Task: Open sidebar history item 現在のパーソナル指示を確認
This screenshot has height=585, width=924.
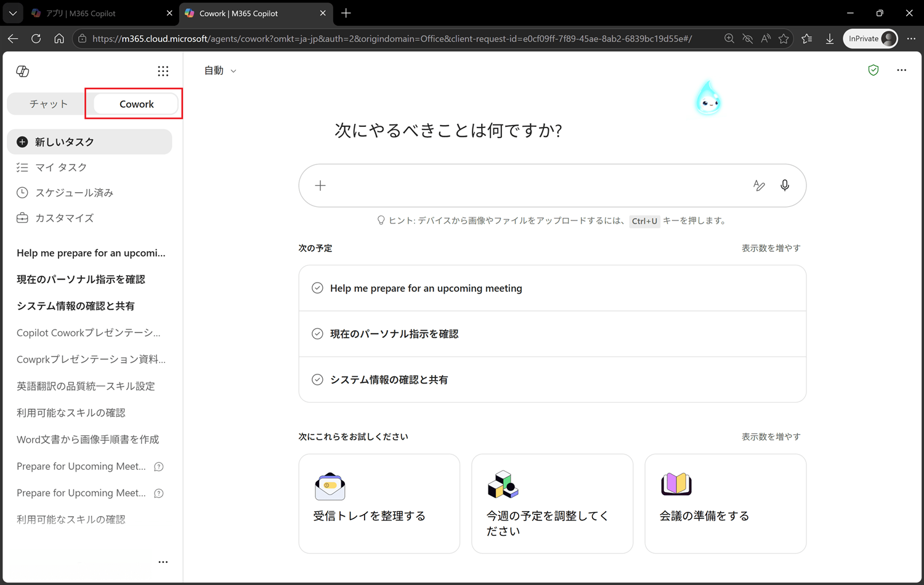Action: pyautogui.click(x=81, y=280)
